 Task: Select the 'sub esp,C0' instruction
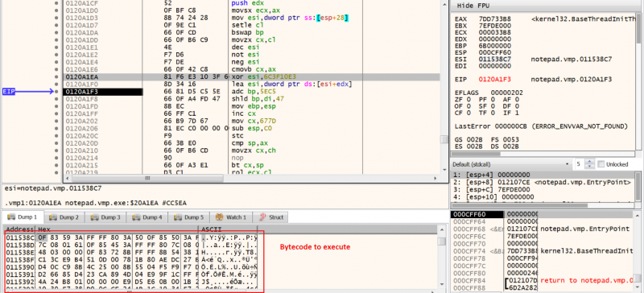(x=251, y=129)
